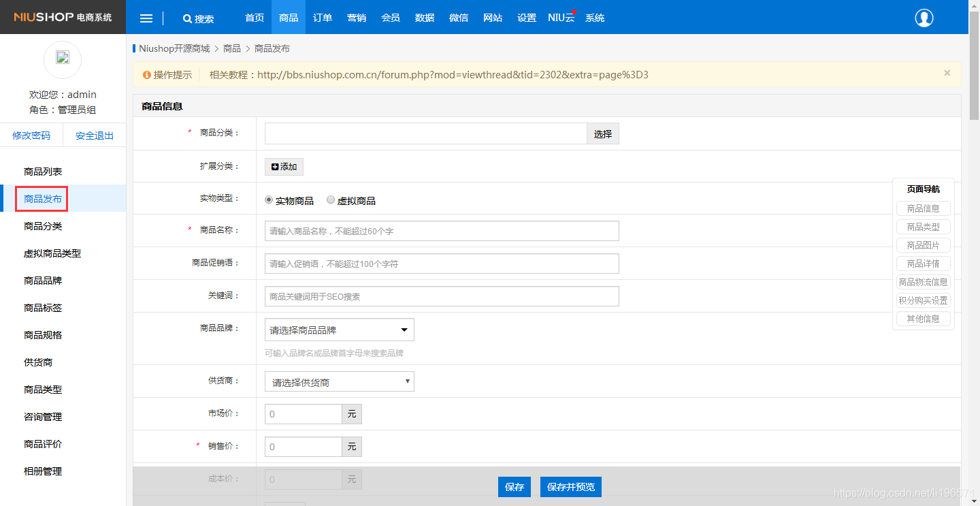Click the 商品分类 input field
The width and height of the screenshot is (980, 506).
(426, 133)
